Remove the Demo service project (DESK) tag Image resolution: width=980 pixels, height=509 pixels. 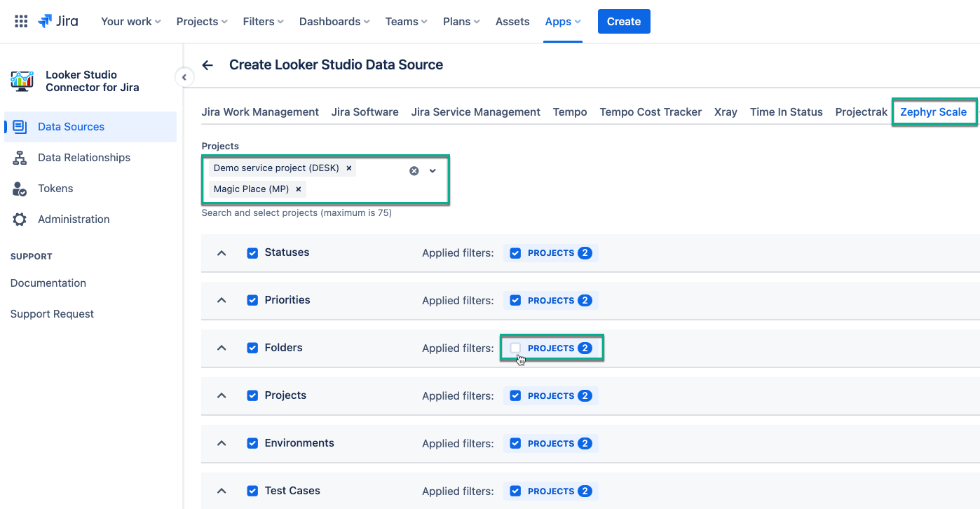[348, 168]
